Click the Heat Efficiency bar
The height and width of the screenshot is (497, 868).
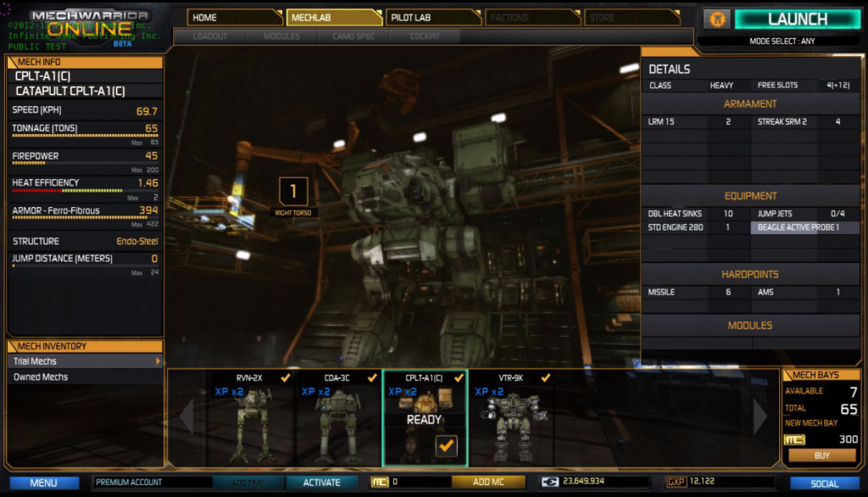[85, 192]
